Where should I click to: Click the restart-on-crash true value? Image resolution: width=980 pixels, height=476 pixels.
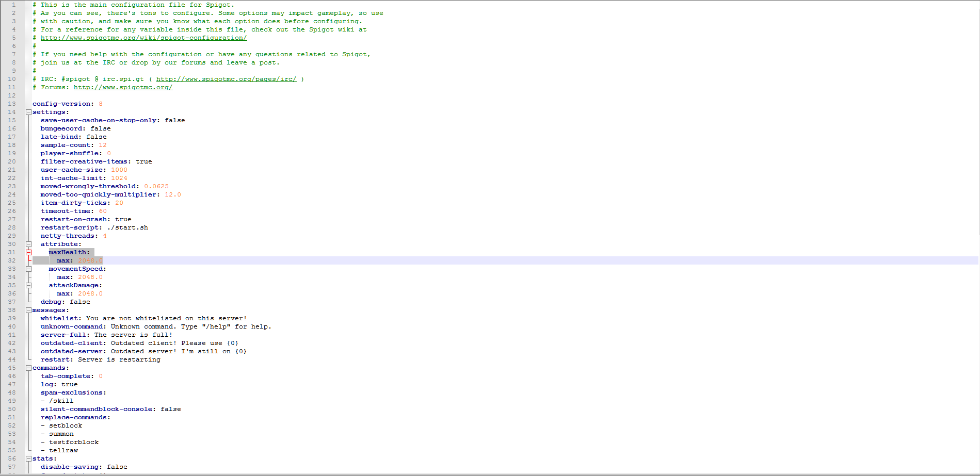[123, 219]
